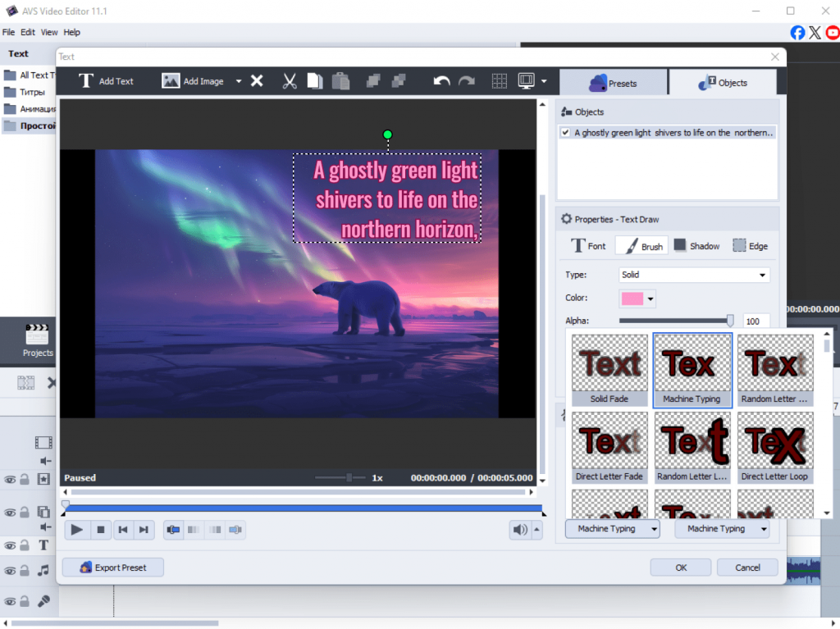Open the Add Image dropdown arrow

pyautogui.click(x=239, y=81)
